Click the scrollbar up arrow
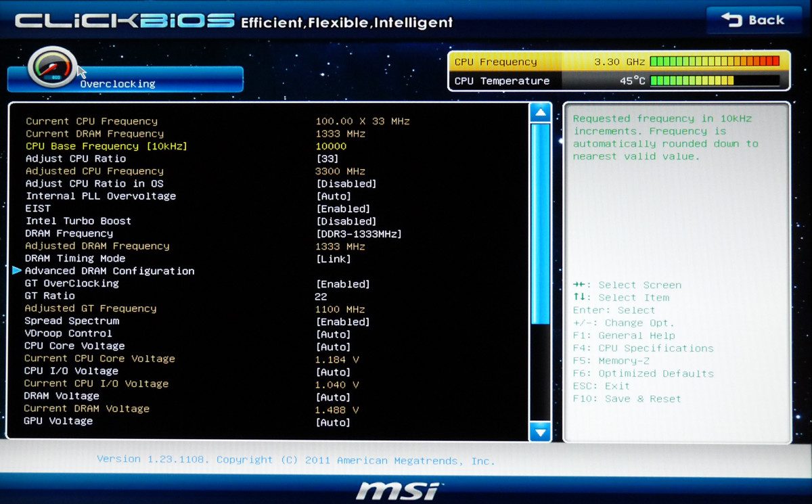 (x=540, y=113)
